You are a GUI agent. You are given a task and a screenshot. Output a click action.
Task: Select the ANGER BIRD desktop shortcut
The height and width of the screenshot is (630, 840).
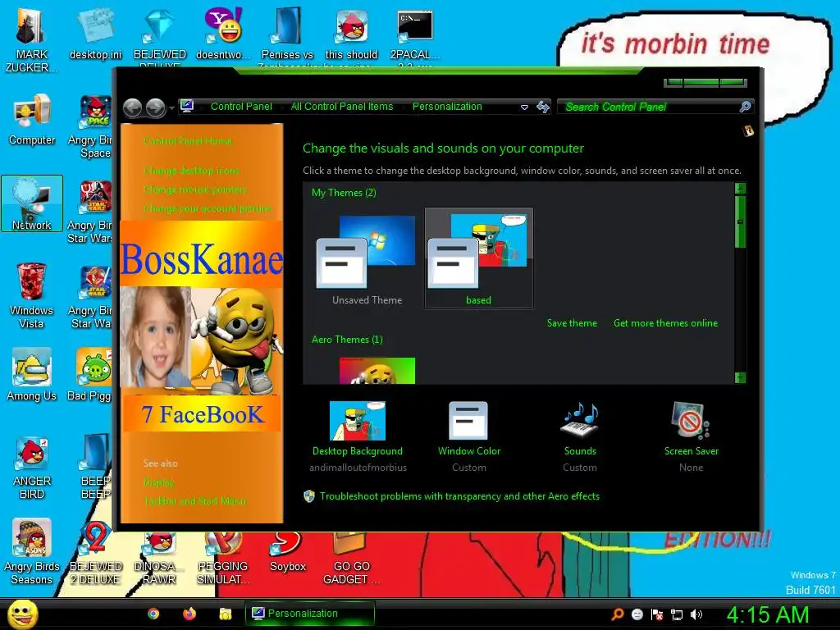[x=32, y=468]
